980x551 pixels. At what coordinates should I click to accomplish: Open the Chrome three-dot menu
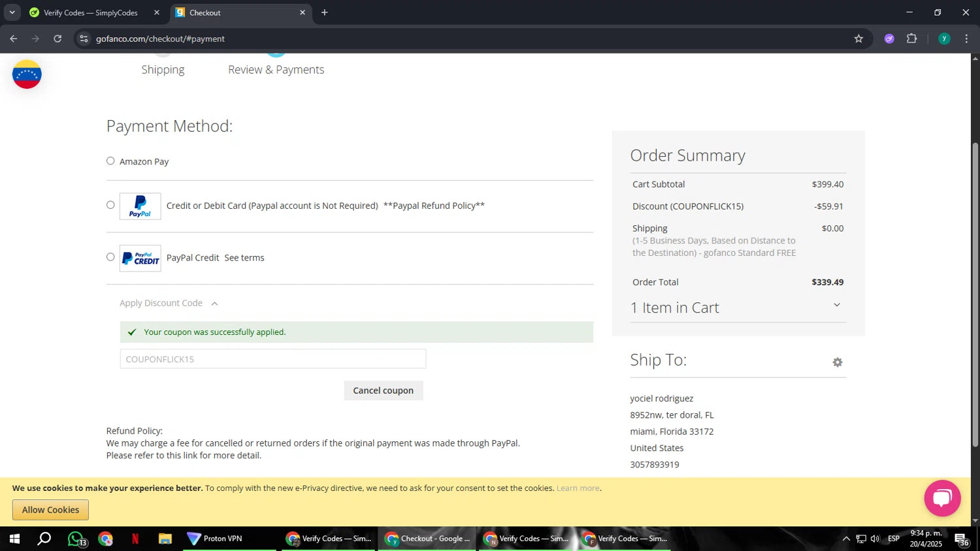click(x=966, y=39)
